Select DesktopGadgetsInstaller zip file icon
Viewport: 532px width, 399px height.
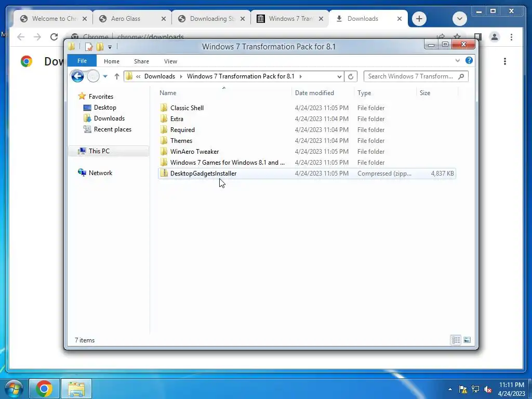164,173
